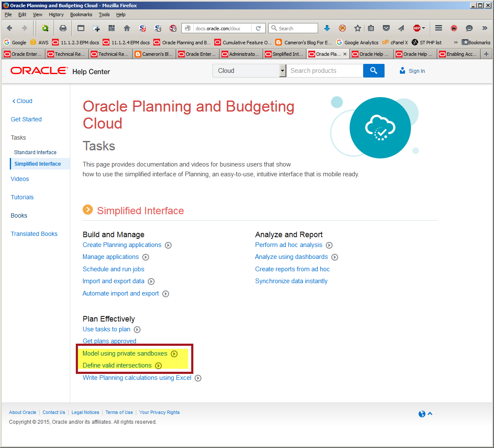494x448 pixels.
Task: Open the View menu
Action: click(x=37, y=14)
